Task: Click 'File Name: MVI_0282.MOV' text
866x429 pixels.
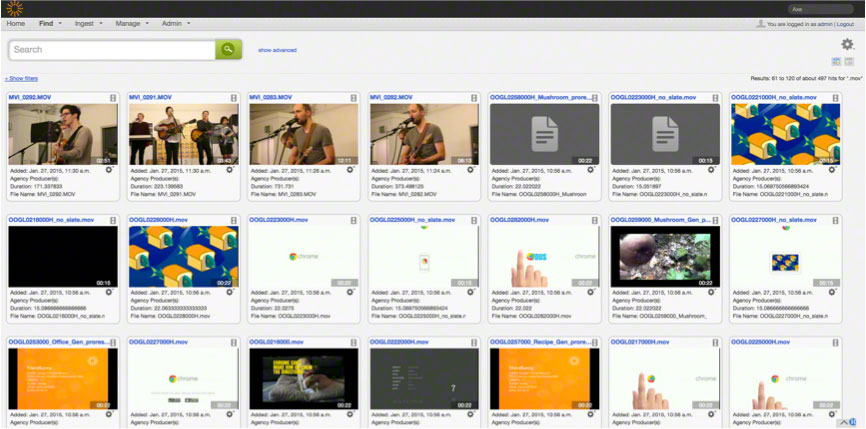Action: (404, 194)
